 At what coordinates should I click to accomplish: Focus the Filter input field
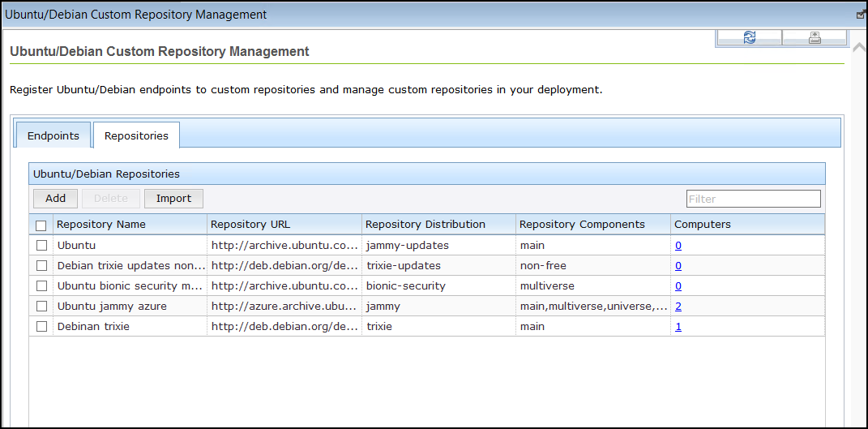[754, 199]
